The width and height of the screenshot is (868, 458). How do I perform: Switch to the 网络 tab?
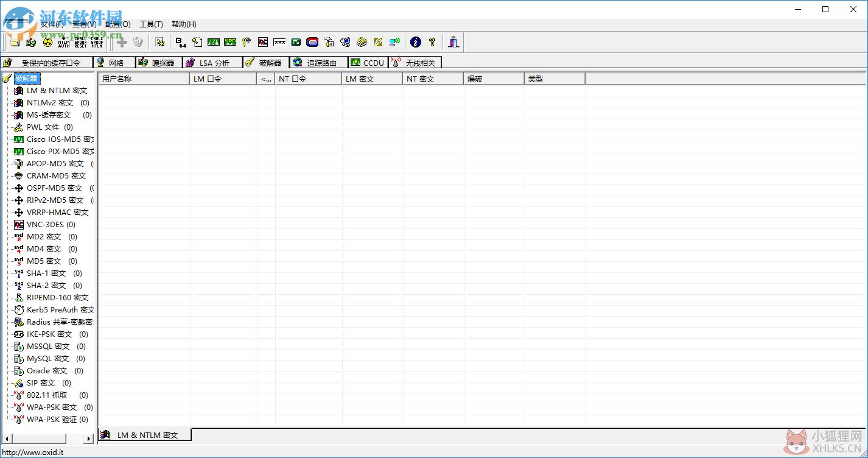(114, 63)
